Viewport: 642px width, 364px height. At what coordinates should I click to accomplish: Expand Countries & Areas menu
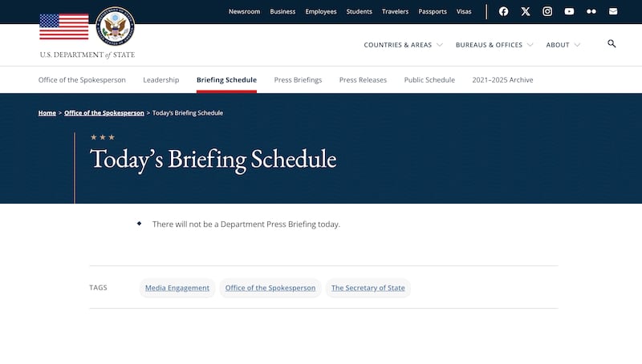pyautogui.click(x=403, y=45)
